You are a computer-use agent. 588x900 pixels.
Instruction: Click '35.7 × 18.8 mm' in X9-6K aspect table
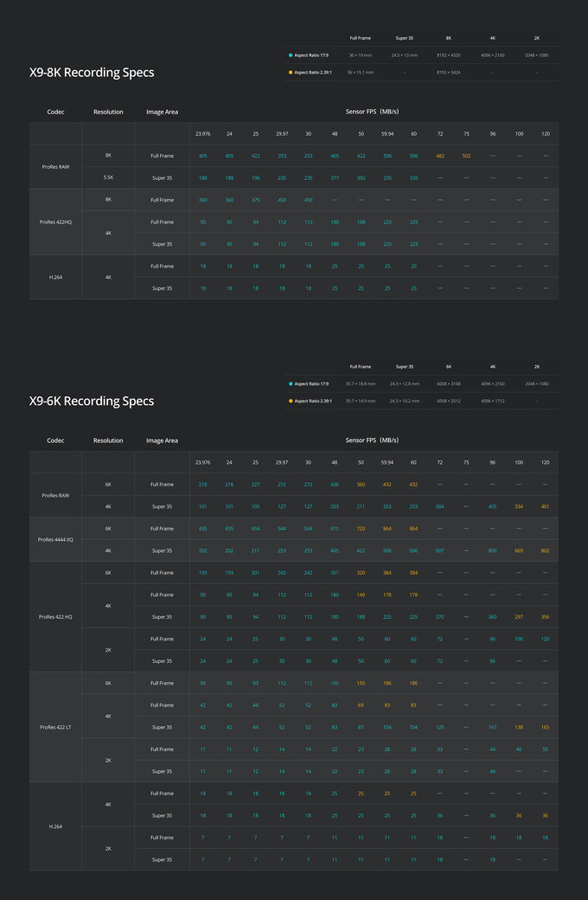click(x=361, y=383)
